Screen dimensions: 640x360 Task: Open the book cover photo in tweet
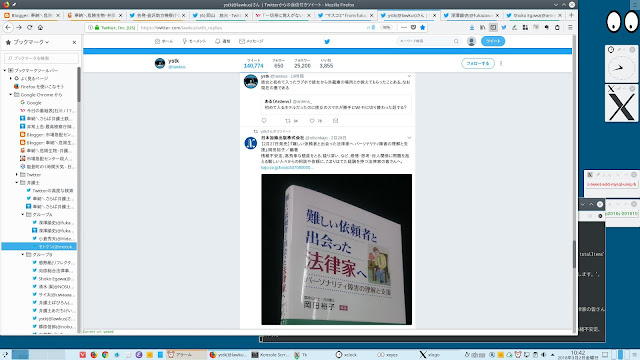[x=336, y=249]
